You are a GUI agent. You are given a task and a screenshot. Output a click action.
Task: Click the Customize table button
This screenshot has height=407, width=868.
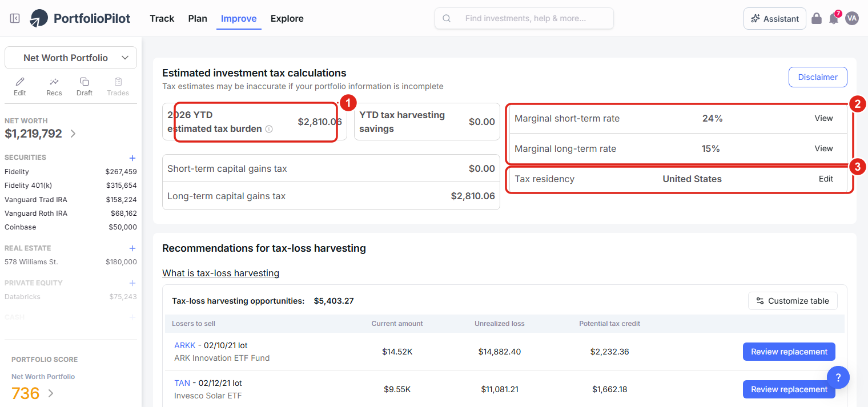coord(793,301)
